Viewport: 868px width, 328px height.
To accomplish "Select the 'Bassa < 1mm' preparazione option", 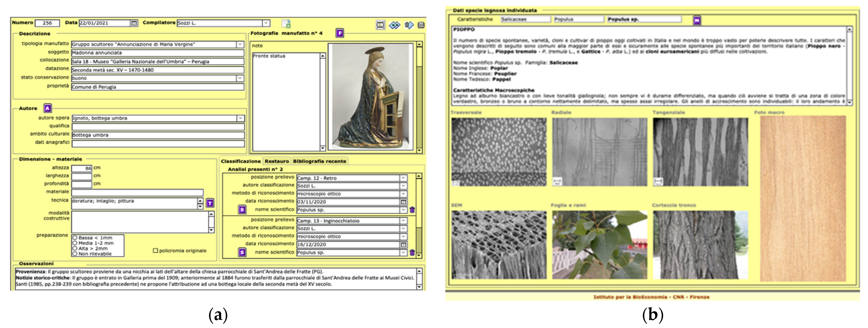I will (x=75, y=238).
